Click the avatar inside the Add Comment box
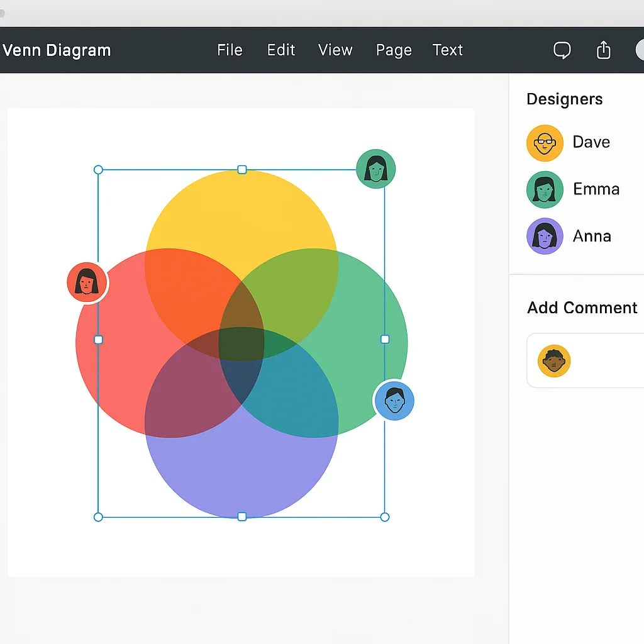This screenshot has width=644, height=644. [x=553, y=360]
